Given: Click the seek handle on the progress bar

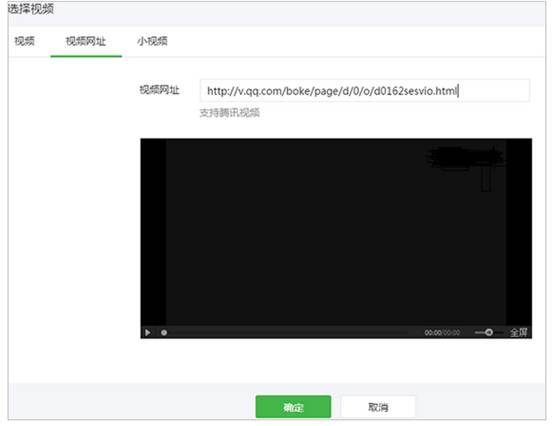Looking at the screenshot, I should pyautogui.click(x=164, y=333).
